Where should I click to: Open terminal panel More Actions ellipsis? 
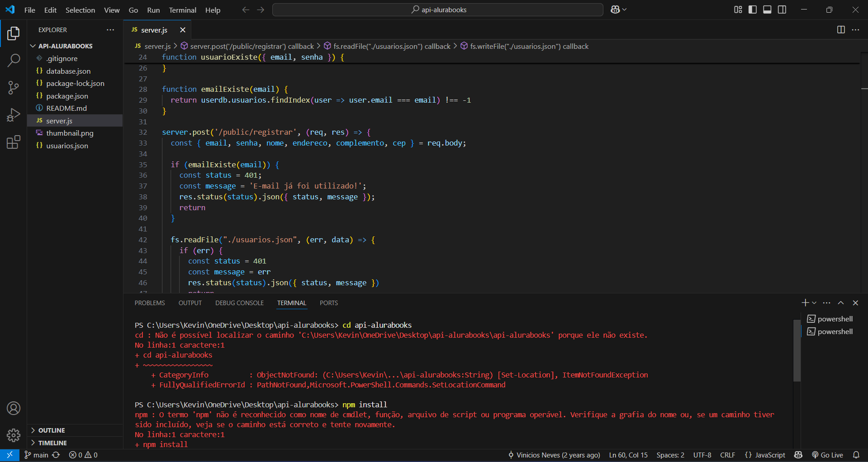827,303
